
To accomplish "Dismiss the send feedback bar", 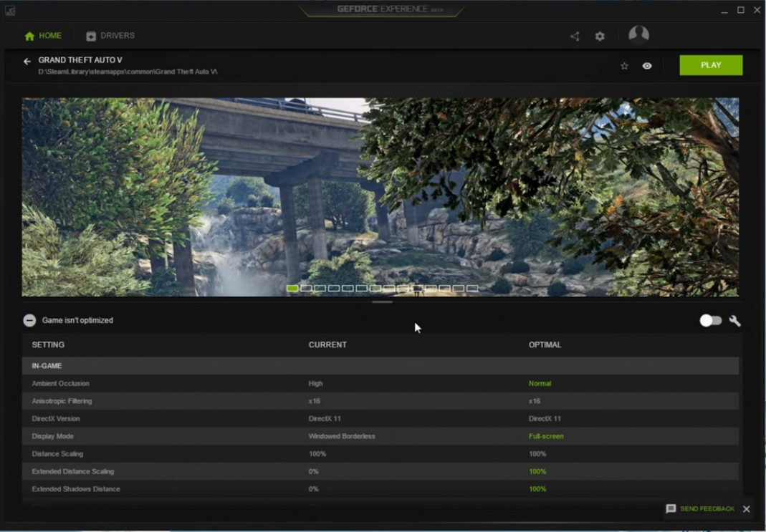I will coord(747,508).
